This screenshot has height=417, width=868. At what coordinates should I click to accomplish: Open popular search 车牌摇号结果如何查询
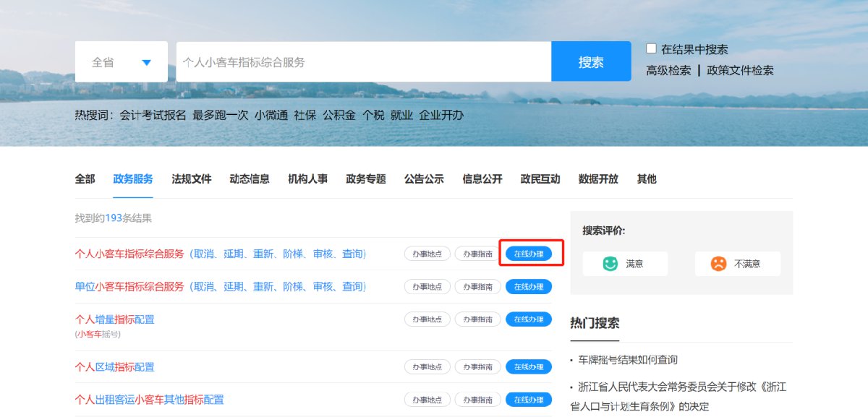[627, 360]
